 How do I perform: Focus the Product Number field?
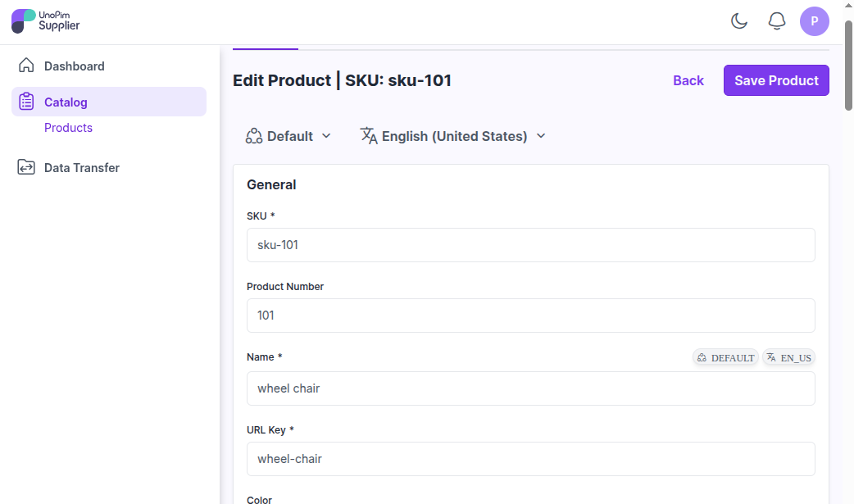pos(530,315)
